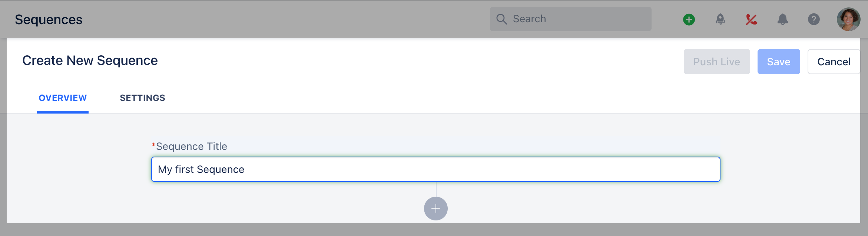868x236 pixels.
Task: Open the help question mark icon
Action: tap(814, 19)
